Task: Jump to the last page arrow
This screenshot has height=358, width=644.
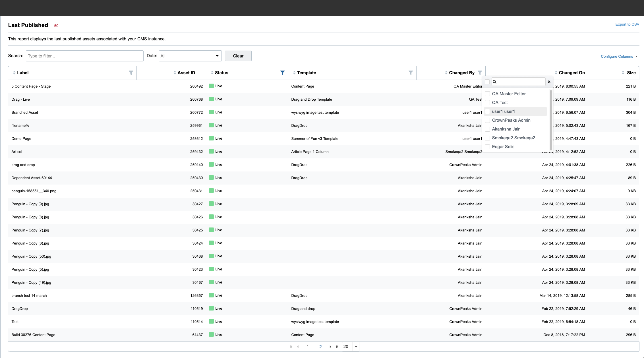Action: 337,347
